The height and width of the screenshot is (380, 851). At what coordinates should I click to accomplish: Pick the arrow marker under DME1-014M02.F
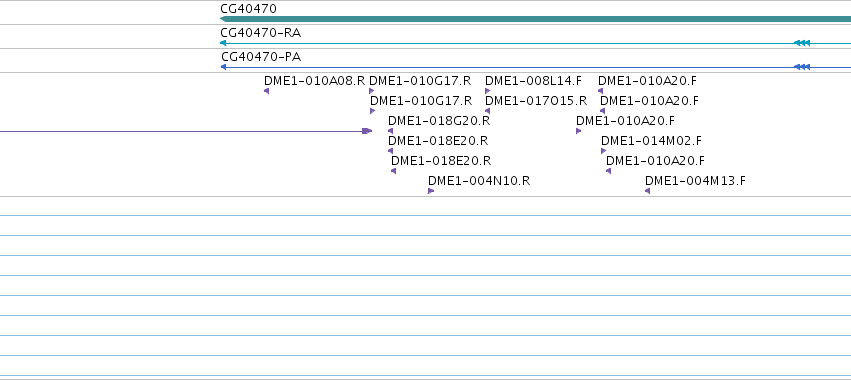tap(604, 151)
